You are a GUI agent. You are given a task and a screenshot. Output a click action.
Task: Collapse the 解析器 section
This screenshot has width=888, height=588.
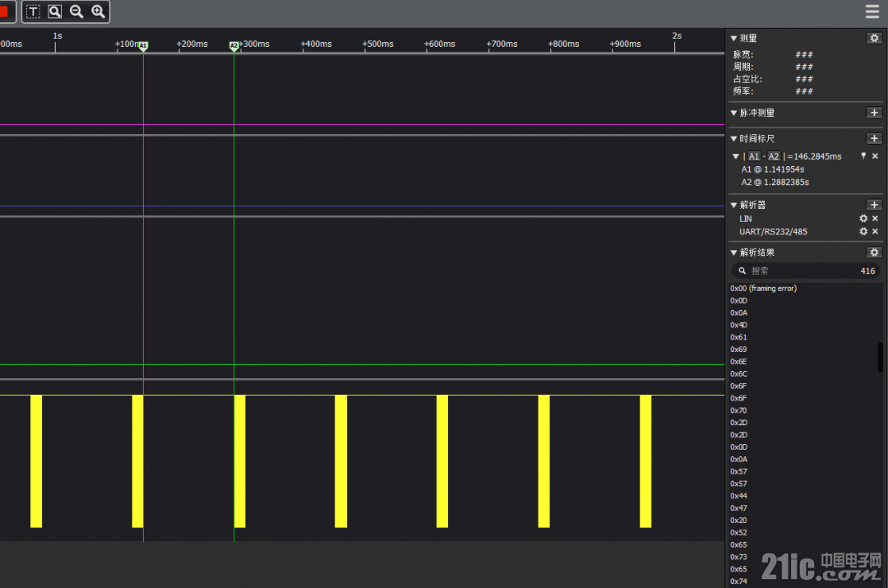point(734,205)
